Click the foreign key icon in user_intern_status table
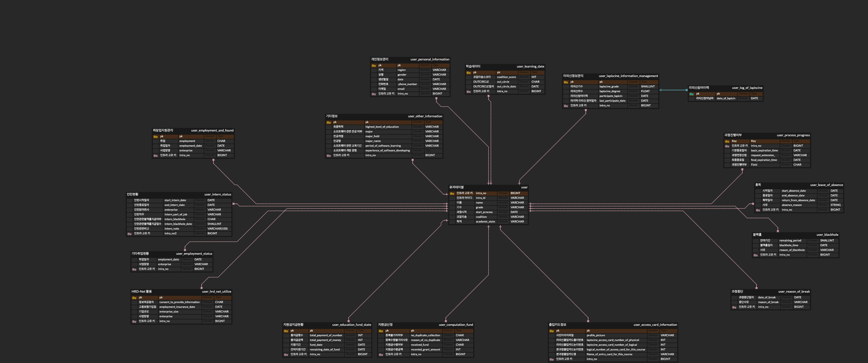The width and height of the screenshot is (868, 363). click(129, 234)
